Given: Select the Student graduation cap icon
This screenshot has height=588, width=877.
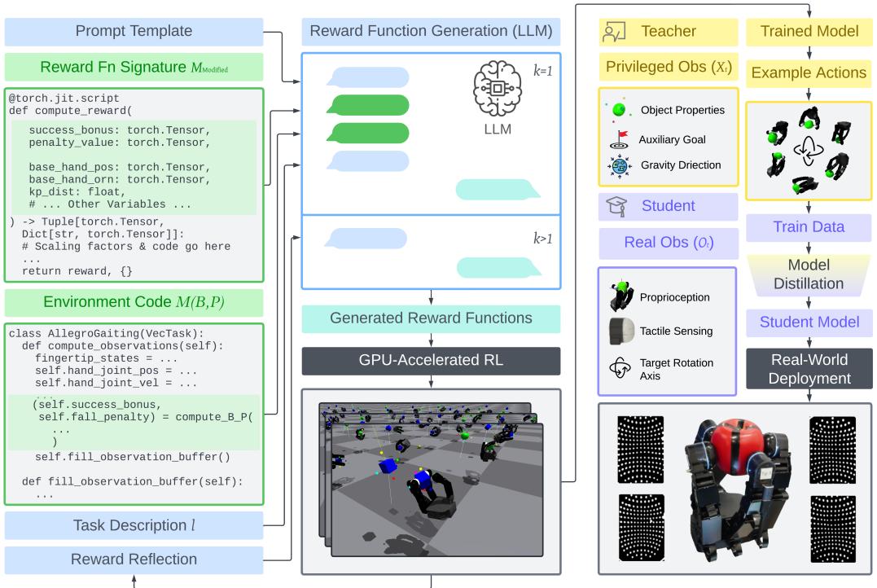Looking at the screenshot, I should (618, 206).
